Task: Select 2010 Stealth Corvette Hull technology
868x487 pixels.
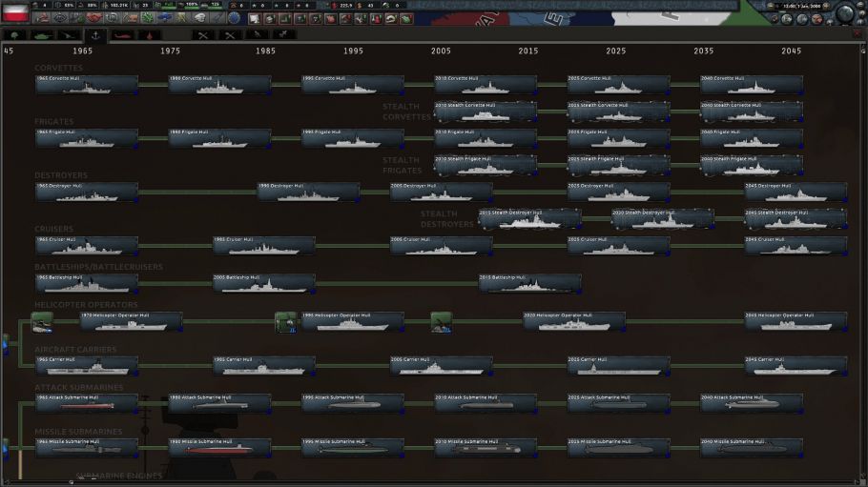Action: [x=486, y=112]
